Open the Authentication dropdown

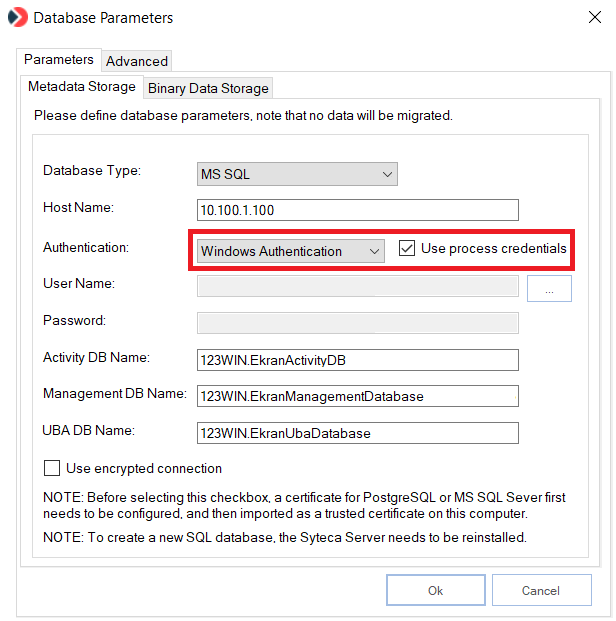(290, 251)
